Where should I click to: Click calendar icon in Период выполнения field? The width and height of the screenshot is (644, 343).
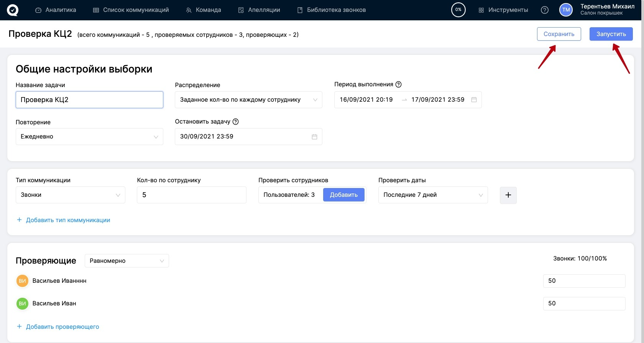click(474, 100)
